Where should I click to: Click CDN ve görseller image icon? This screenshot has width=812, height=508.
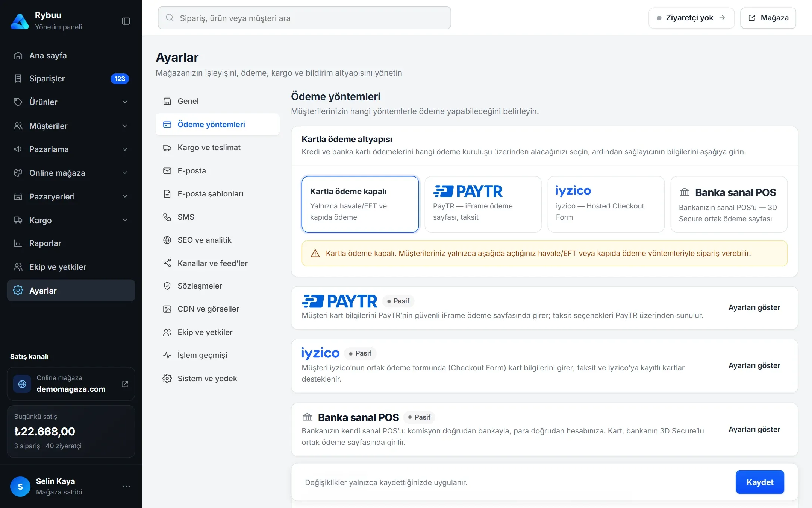(167, 309)
